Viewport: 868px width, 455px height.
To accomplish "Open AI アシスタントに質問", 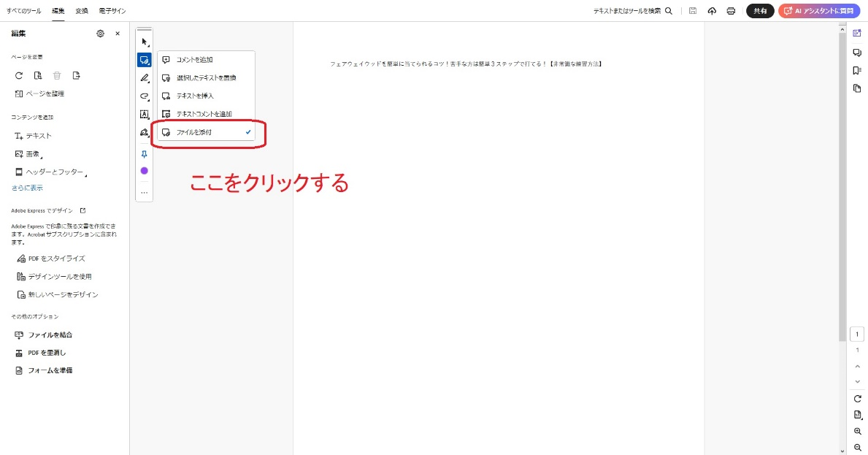I will click(818, 11).
